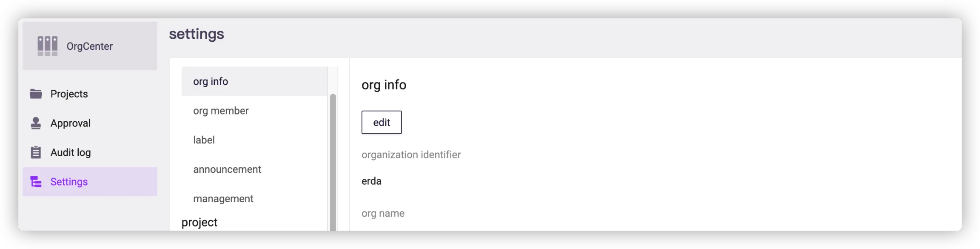Click the OrgCenter logo icon

coord(47,46)
